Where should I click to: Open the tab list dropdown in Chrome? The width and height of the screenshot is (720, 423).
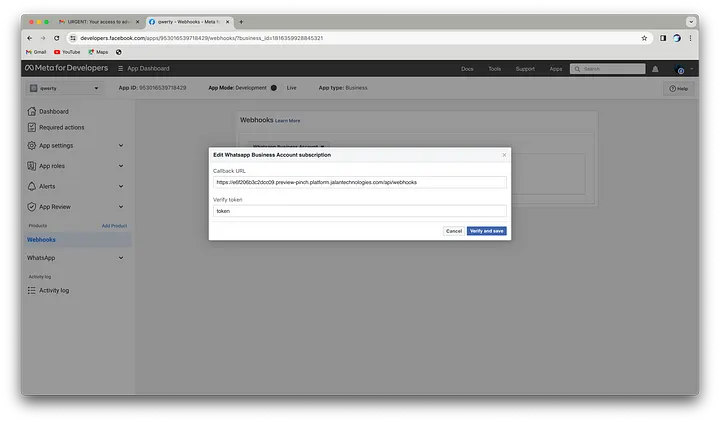tap(691, 22)
